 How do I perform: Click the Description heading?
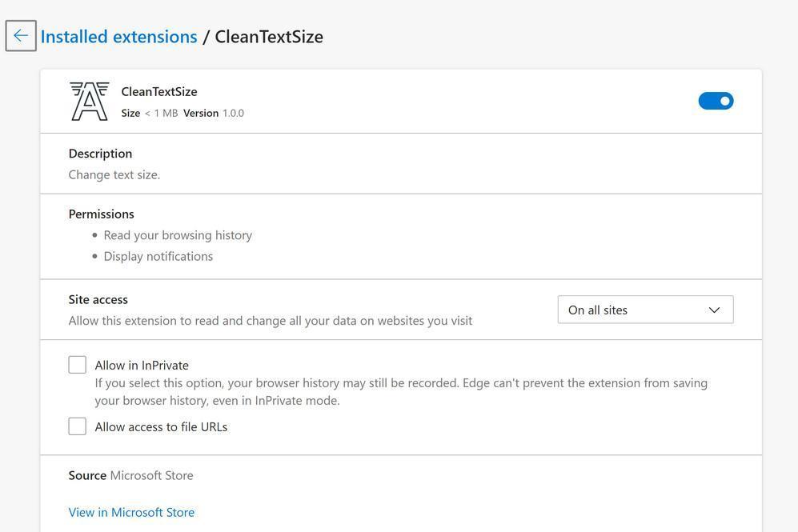click(100, 154)
